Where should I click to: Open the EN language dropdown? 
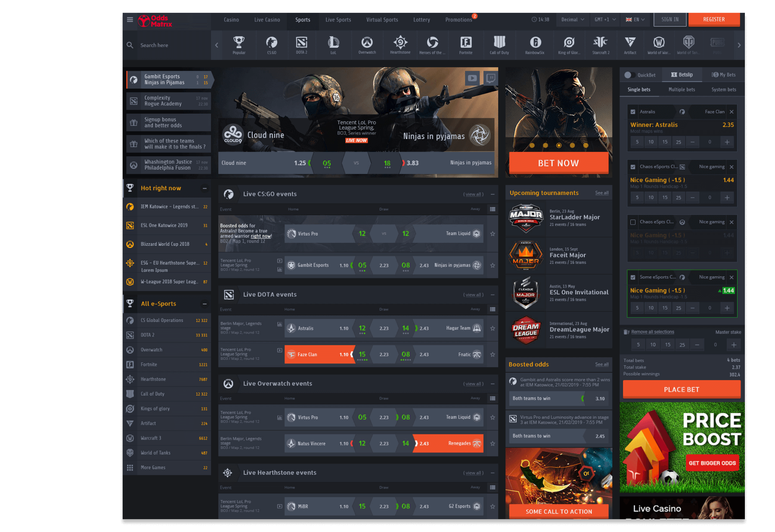[x=635, y=20]
